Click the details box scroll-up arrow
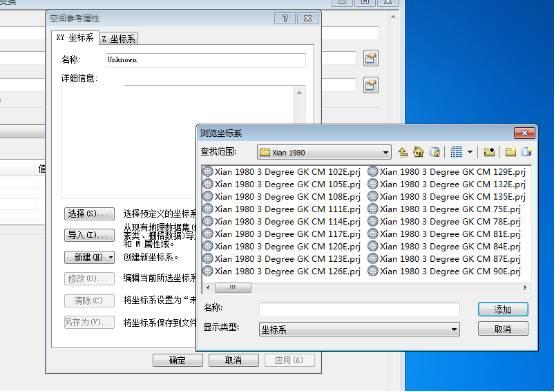This screenshot has height=392, width=555. 299,93
